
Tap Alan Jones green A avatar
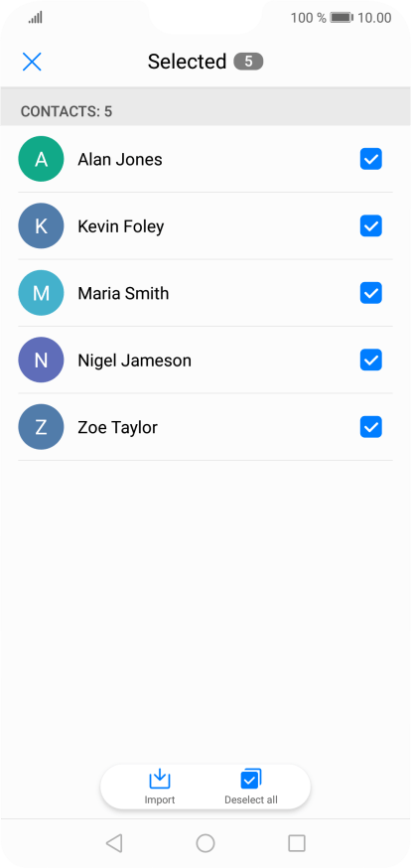[x=41, y=159]
